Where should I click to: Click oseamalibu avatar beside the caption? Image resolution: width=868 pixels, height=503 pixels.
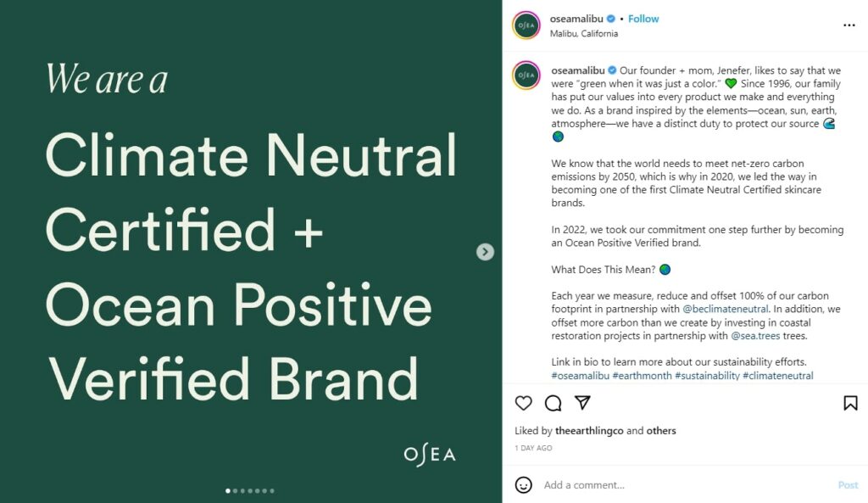(x=526, y=75)
